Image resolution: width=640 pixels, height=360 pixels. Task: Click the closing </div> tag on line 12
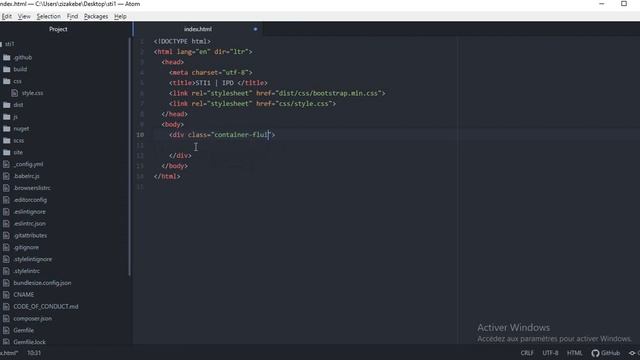(x=180, y=156)
